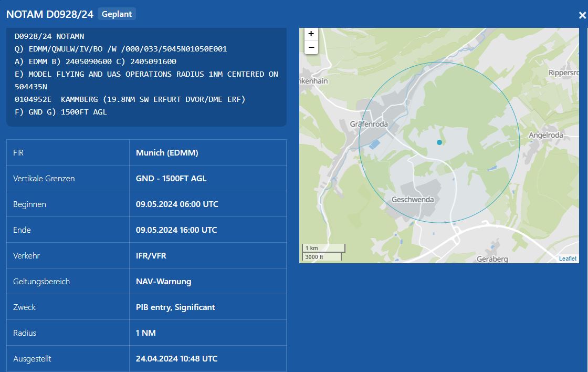Screen dimensions: 588x372
Task: Select the NAV-Warnung value
Action: pos(163,282)
